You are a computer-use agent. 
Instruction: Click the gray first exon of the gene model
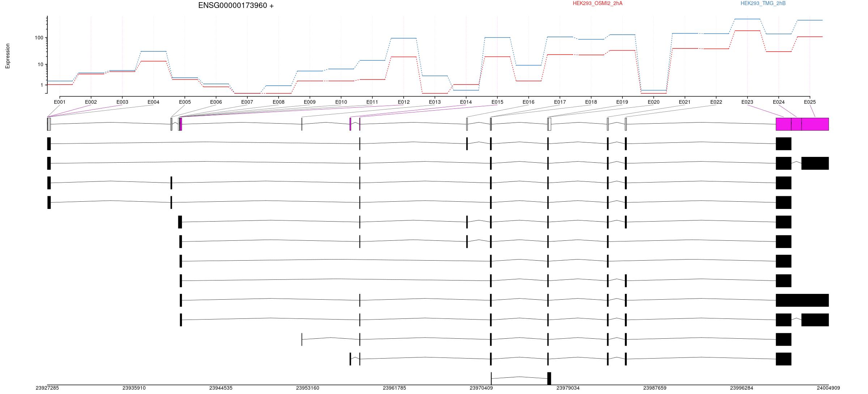(x=49, y=124)
